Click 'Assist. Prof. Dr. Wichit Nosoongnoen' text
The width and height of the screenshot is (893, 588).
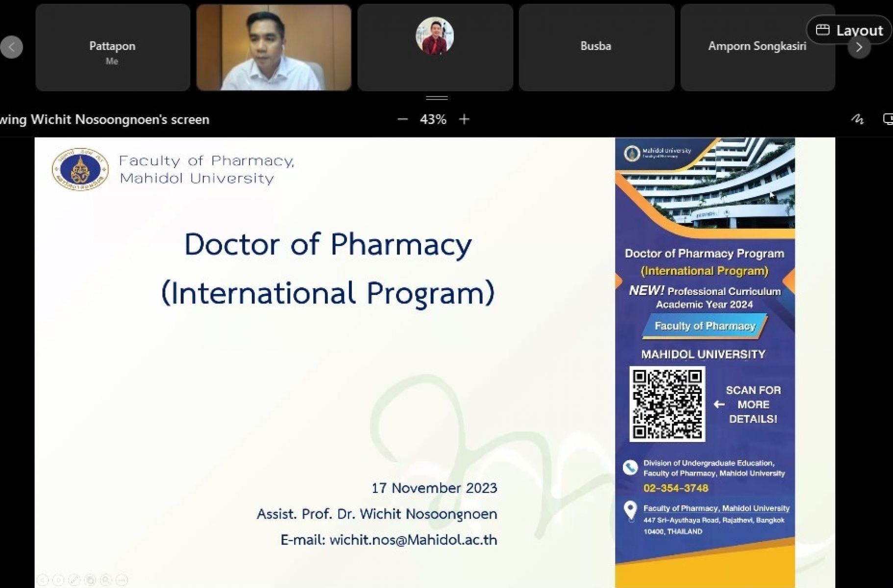tap(377, 514)
